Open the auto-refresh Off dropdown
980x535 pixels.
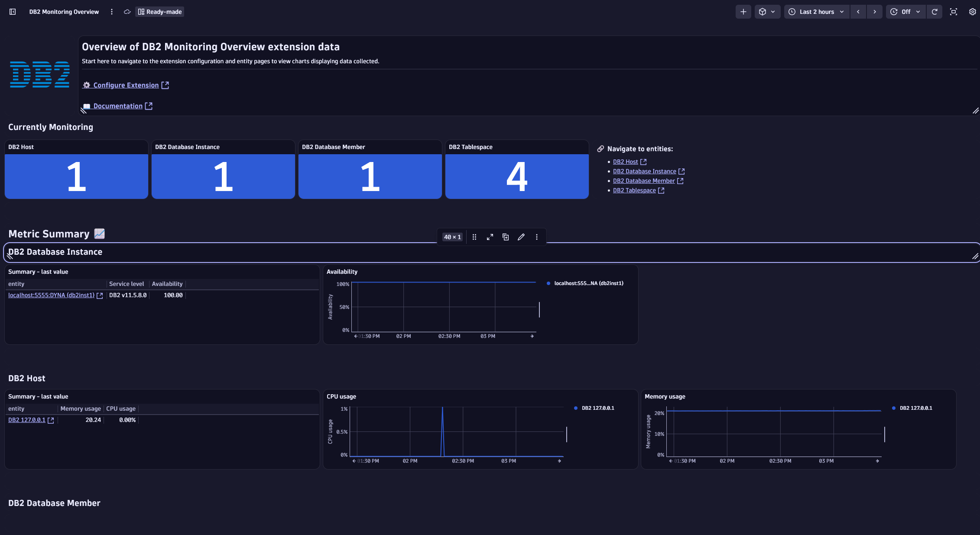pyautogui.click(x=905, y=12)
